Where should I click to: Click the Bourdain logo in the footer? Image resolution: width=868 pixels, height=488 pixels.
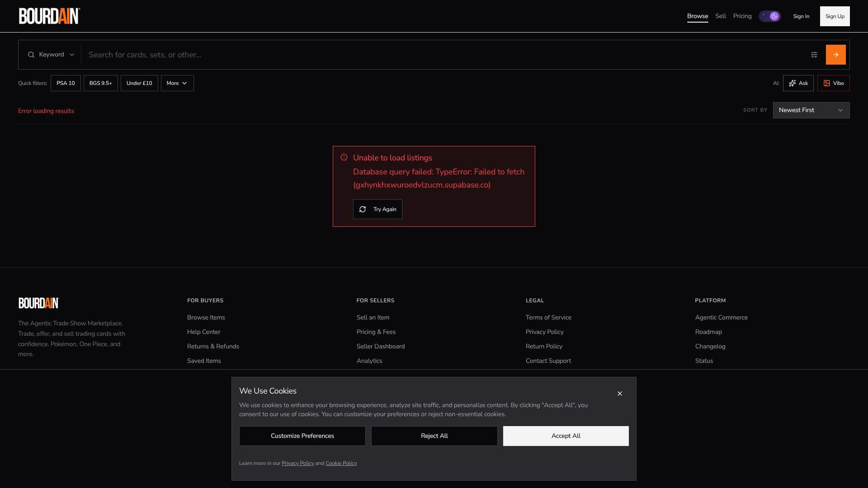(38, 303)
